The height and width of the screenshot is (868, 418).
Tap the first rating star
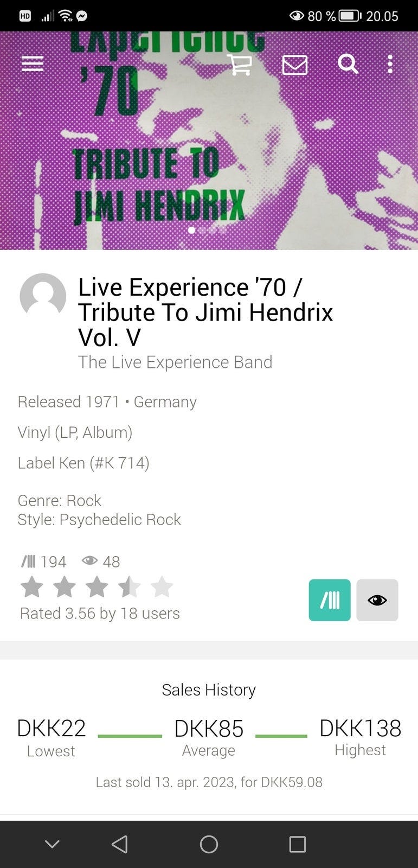(32, 587)
